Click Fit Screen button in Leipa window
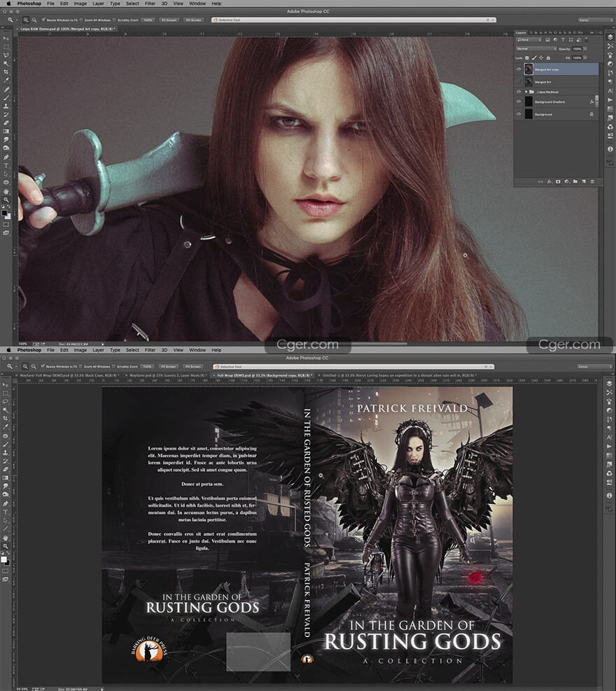This screenshot has height=691, width=616. 169,20
